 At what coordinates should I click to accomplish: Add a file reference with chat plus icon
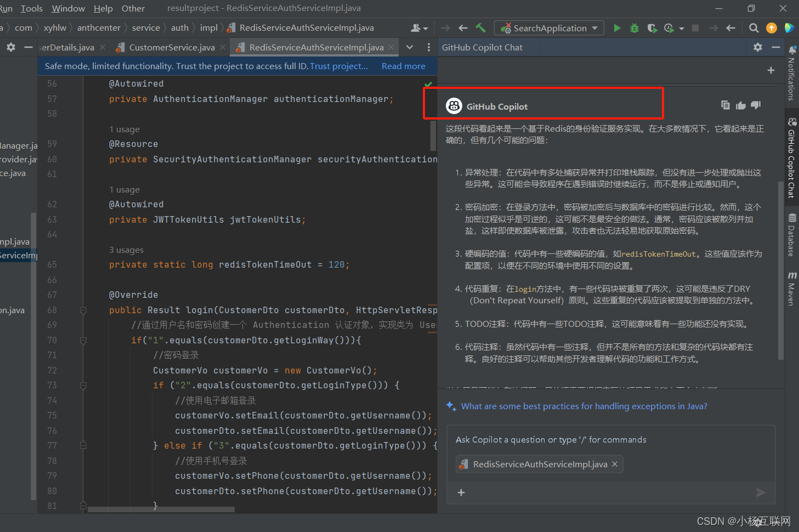coord(461,493)
